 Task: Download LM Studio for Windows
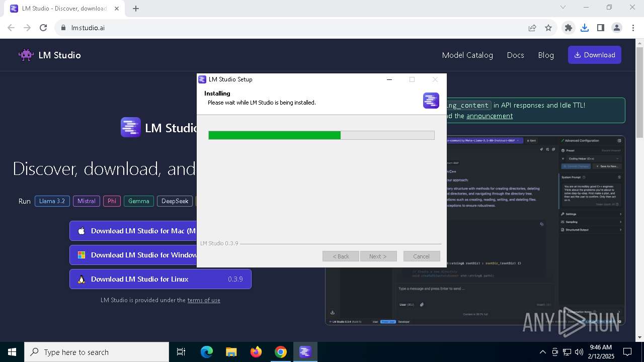tap(133, 255)
